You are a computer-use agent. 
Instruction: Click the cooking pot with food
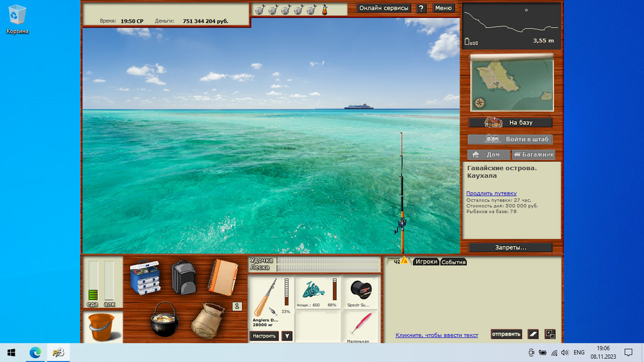164,319
